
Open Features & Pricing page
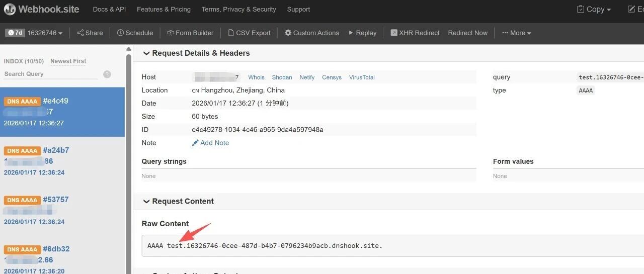(x=164, y=9)
